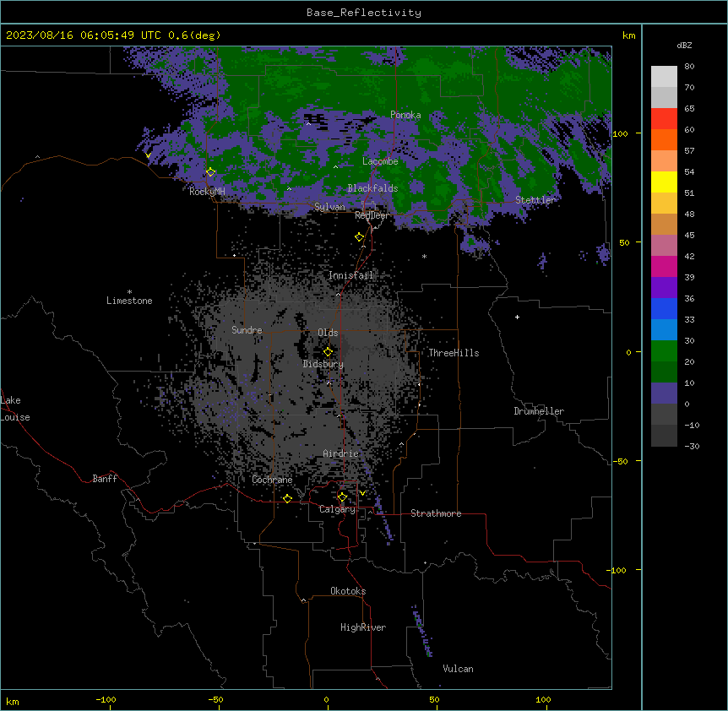Click the Innisfail city label

click(350, 275)
